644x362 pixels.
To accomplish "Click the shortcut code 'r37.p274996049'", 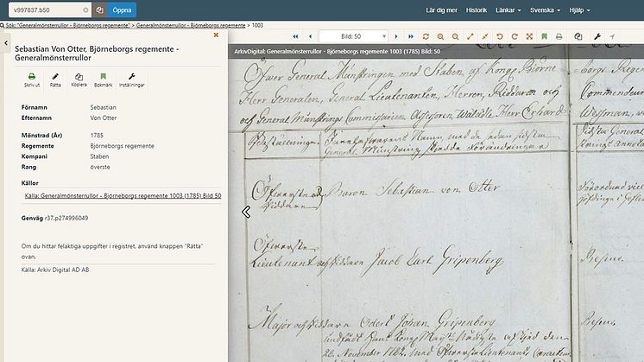I will pos(66,219).
